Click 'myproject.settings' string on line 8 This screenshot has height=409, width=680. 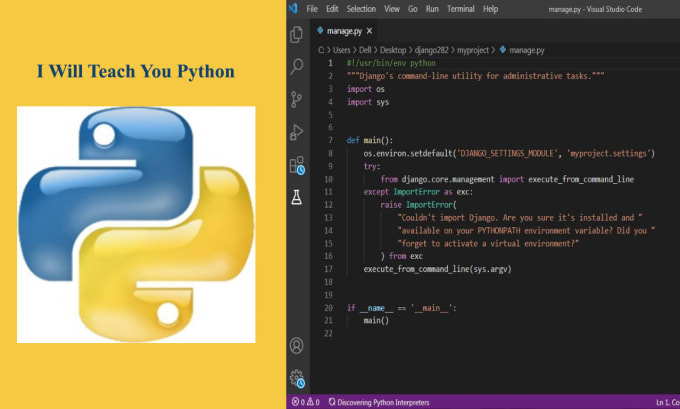coord(608,153)
